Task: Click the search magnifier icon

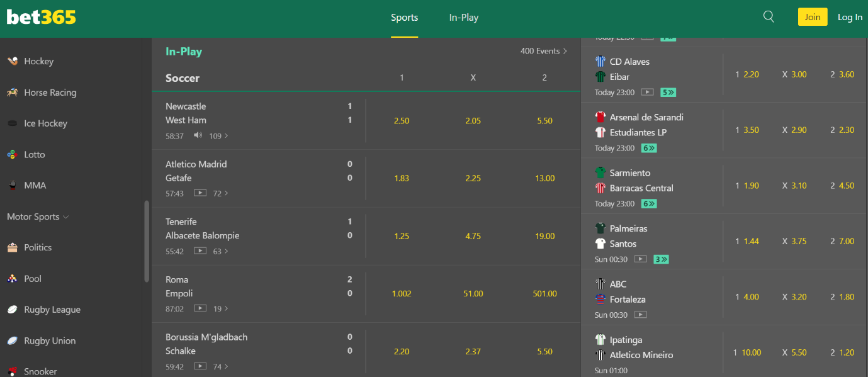Action: [x=769, y=17]
